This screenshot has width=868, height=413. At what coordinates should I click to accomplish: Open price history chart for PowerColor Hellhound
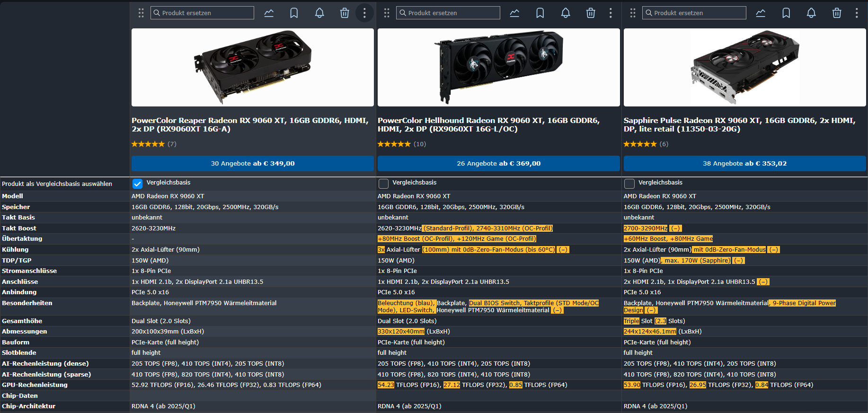[x=514, y=13]
